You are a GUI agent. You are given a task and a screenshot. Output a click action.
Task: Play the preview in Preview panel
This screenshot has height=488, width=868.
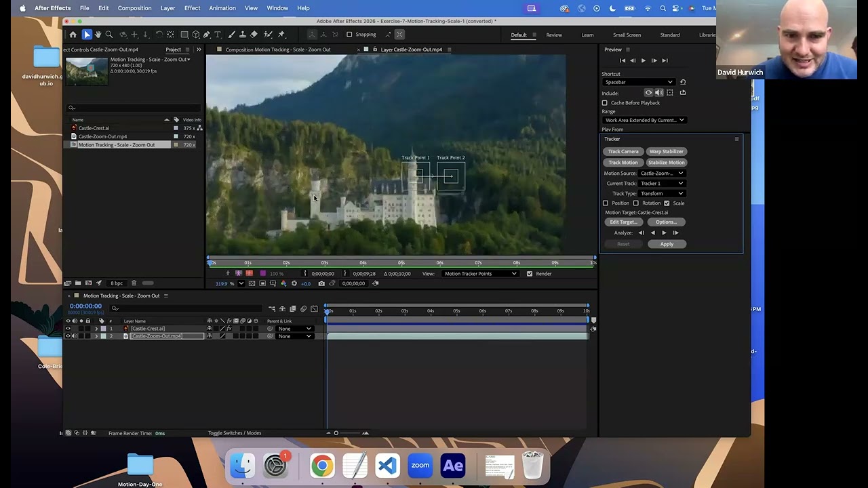tap(644, 60)
